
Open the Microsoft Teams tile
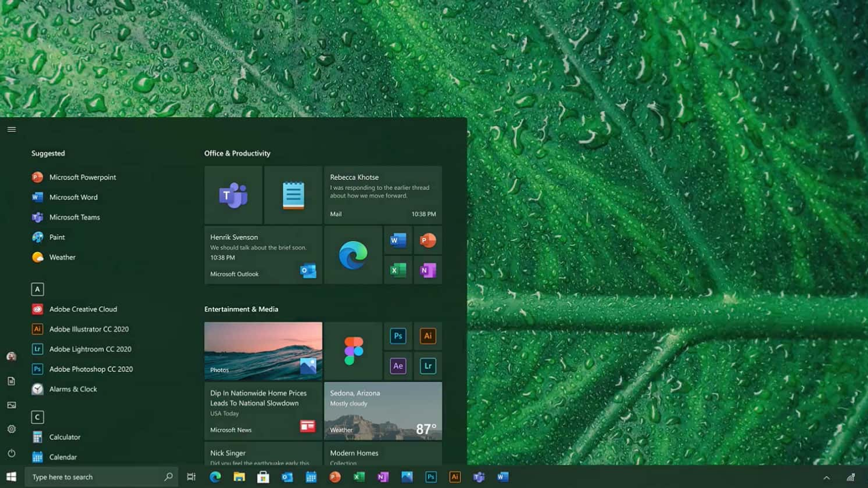click(233, 195)
